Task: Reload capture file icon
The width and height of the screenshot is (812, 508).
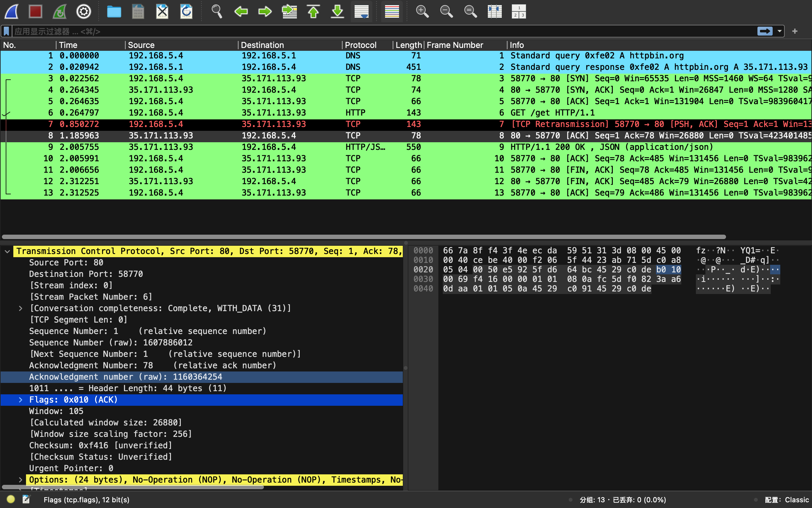Action: click(x=186, y=11)
